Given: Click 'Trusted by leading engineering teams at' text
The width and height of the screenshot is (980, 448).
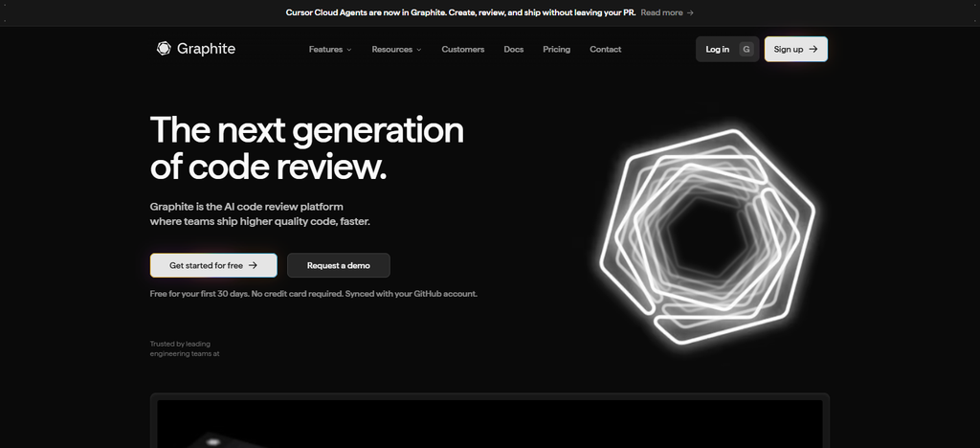Looking at the screenshot, I should (185, 348).
